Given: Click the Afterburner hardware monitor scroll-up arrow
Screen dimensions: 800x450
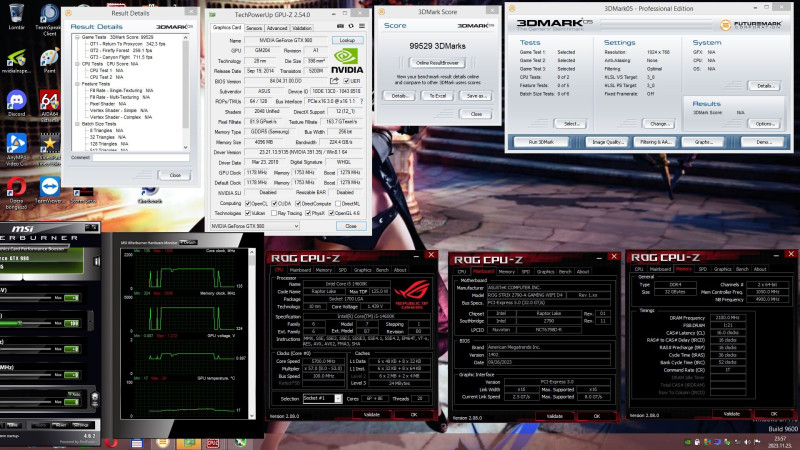Looking at the screenshot, I should [252, 253].
